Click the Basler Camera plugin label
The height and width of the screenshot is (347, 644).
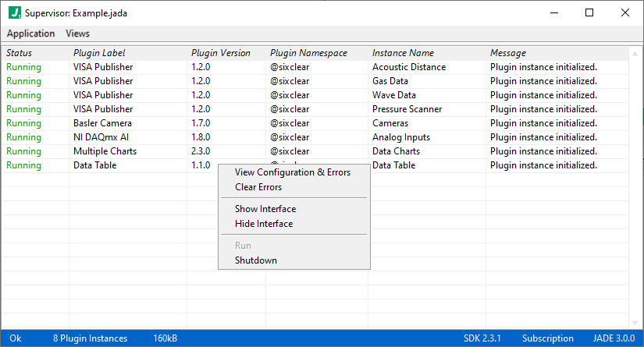102,123
